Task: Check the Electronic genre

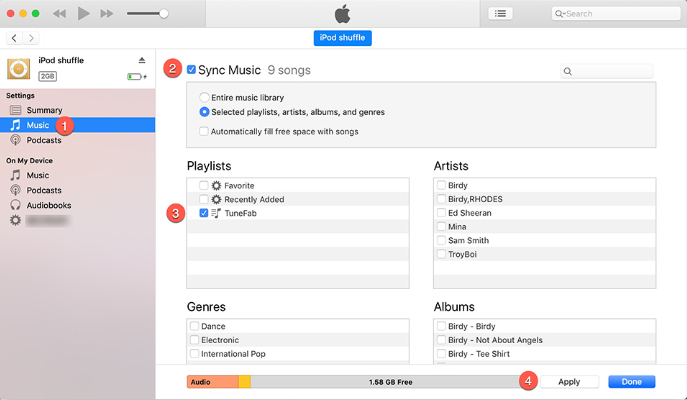Action: (195, 340)
